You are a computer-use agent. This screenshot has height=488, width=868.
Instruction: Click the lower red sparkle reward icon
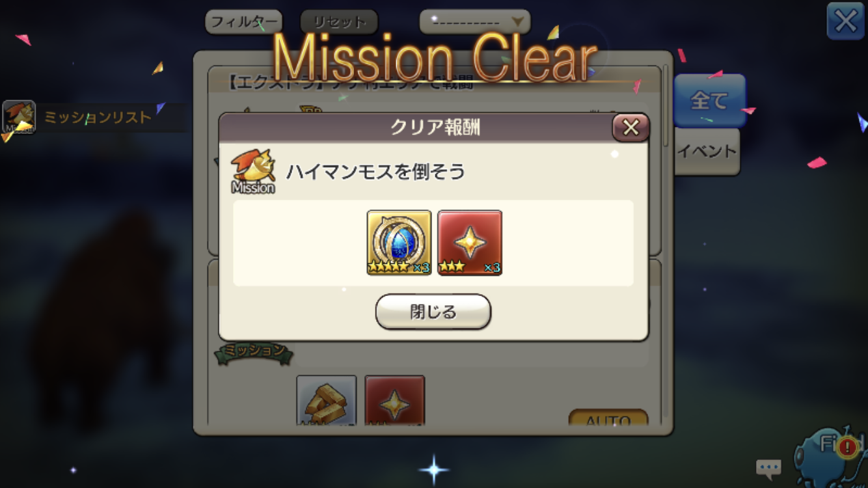pyautogui.click(x=394, y=400)
